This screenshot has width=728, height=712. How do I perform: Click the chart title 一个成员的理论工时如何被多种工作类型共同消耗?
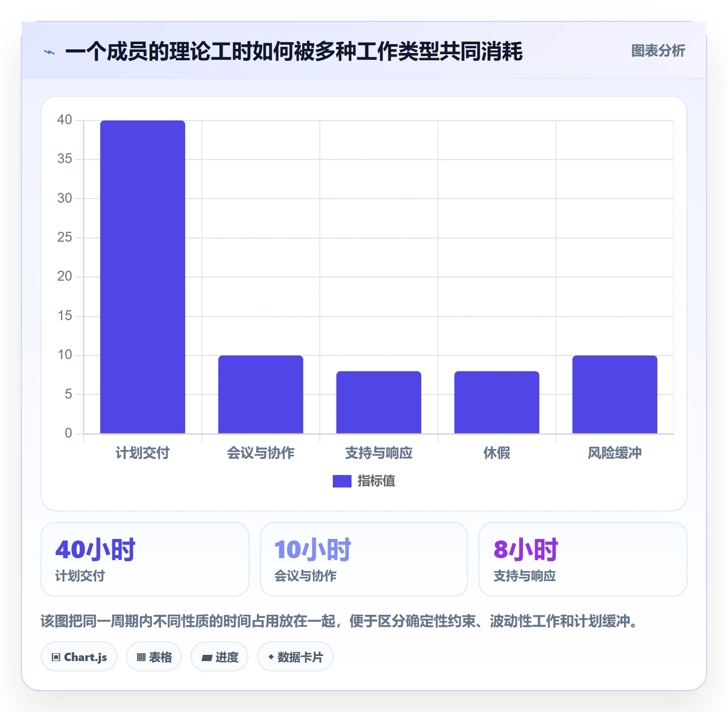(294, 51)
